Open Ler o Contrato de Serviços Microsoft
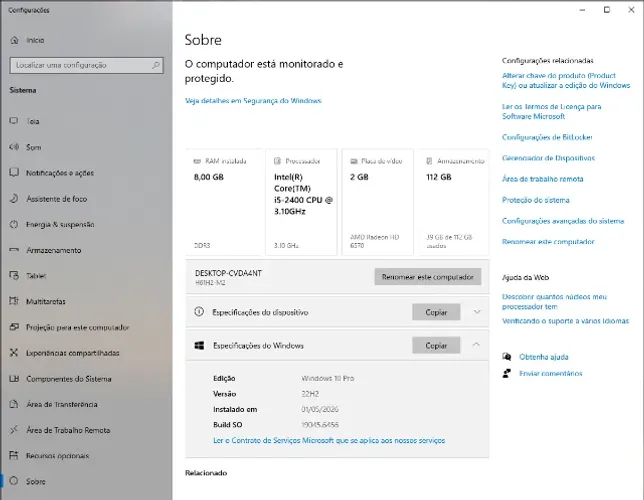This screenshot has height=500, width=644. click(329, 440)
